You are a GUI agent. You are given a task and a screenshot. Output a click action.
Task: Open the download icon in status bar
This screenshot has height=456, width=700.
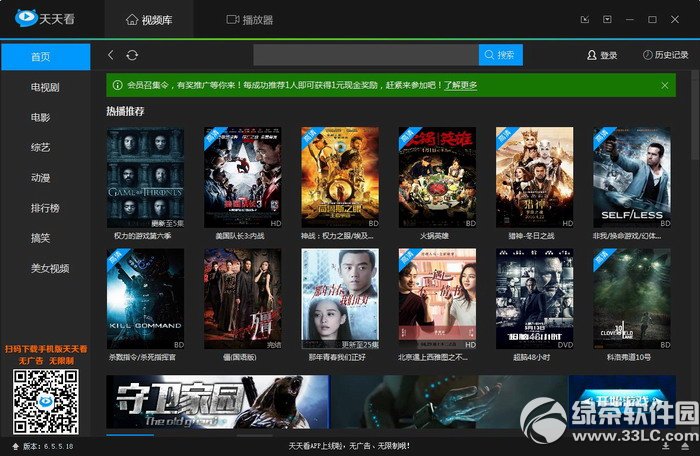click(x=666, y=446)
